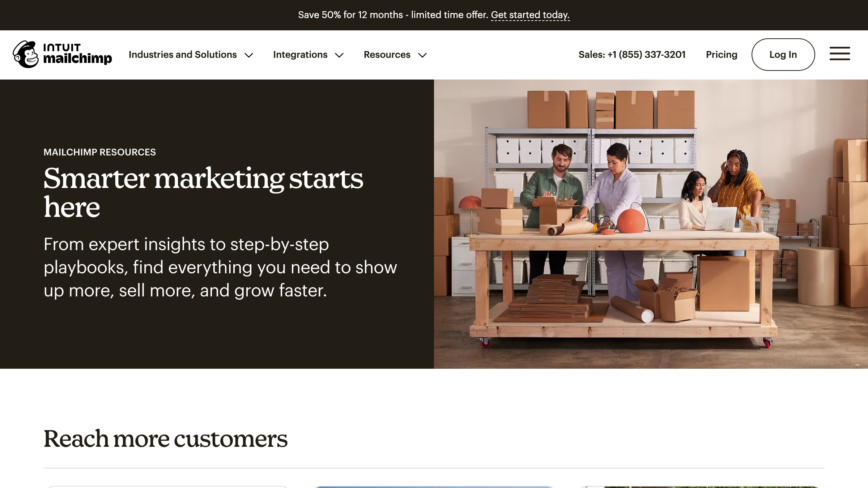This screenshot has width=868, height=488.
Task: Expand the Industries and Solutions dropdown
Action: point(249,55)
